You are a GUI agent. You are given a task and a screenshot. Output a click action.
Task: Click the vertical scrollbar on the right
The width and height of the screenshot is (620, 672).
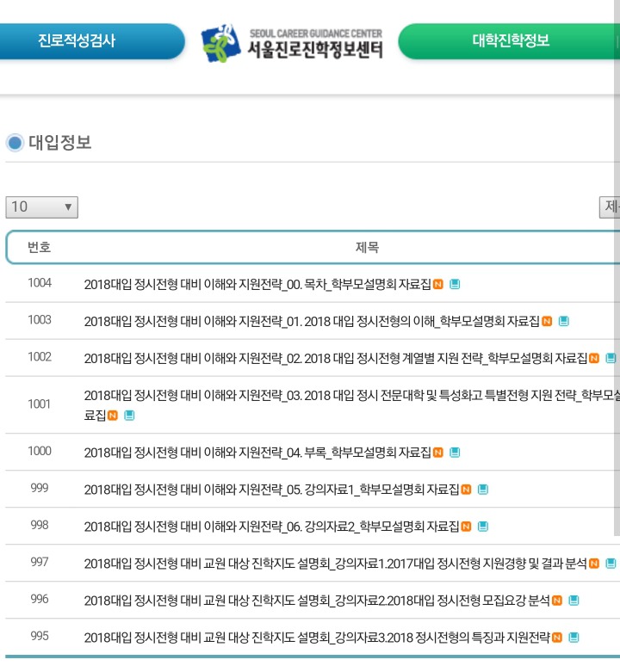(x=617, y=268)
